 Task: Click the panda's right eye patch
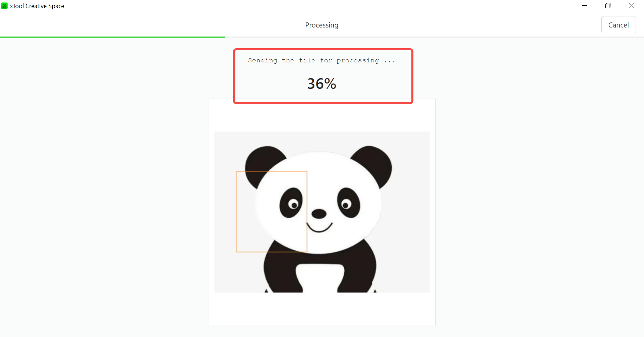(x=349, y=203)
